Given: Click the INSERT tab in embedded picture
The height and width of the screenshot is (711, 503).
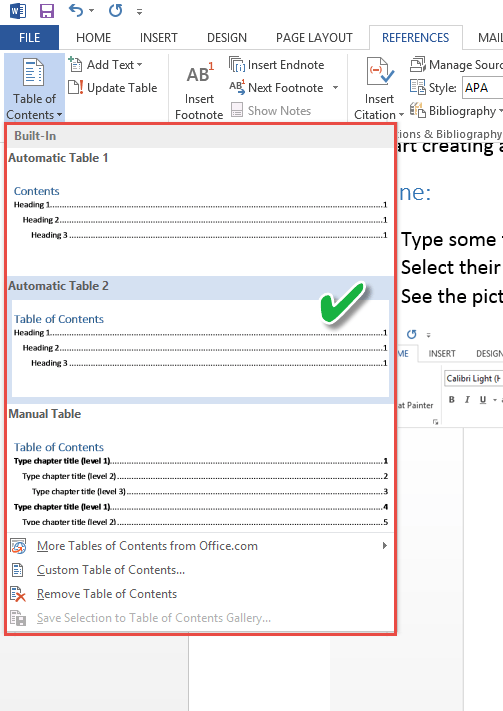Looking at the screenshot, I should (x=442, y=353).
